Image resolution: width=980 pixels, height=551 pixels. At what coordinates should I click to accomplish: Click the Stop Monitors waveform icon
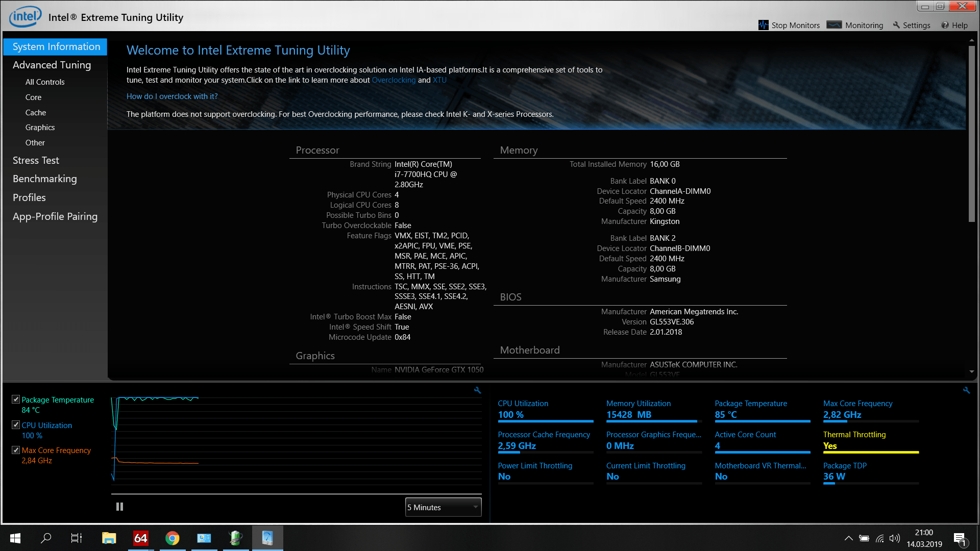point(763,25)
